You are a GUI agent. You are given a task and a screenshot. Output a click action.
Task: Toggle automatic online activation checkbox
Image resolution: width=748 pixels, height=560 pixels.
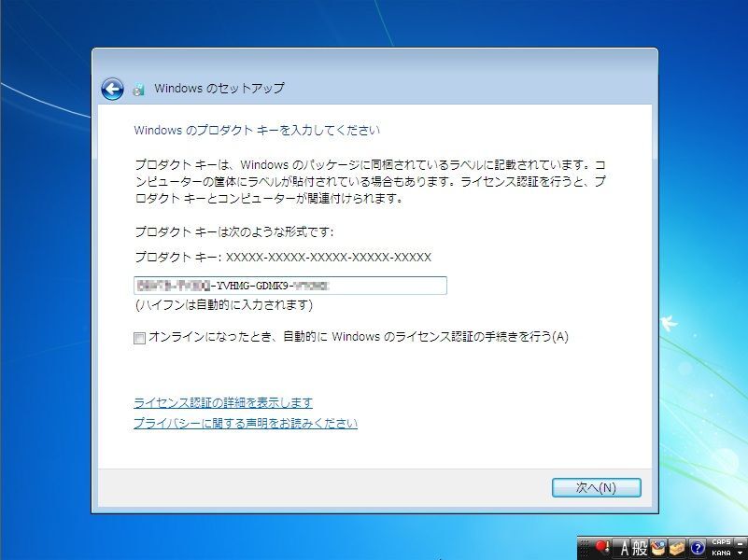[x=139, y=339]
